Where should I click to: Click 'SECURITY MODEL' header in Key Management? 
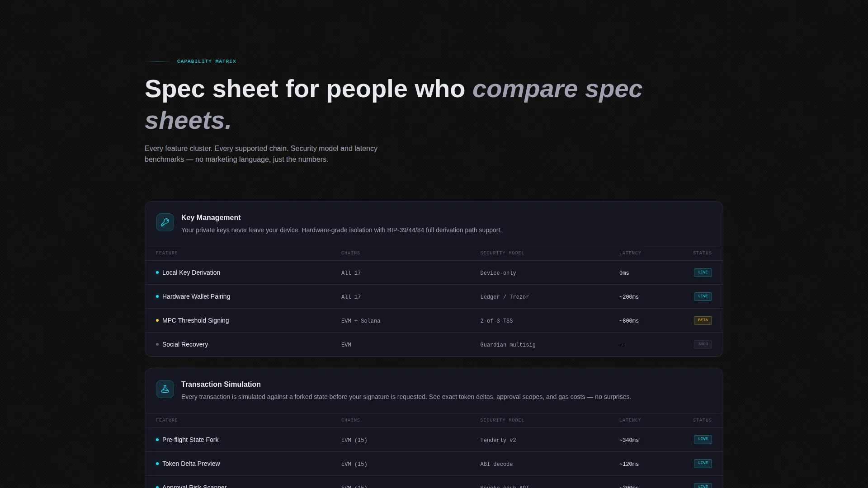pyautogui.click(x=502, y=253)
